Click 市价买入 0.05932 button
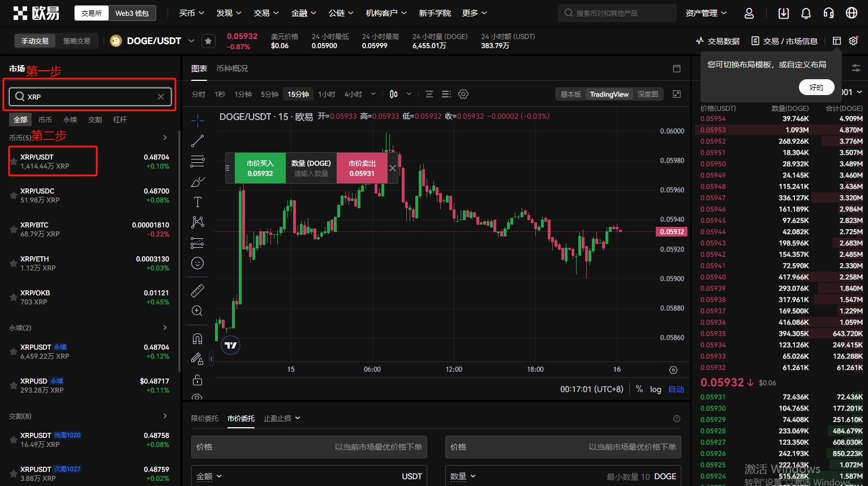 coord(260,168)
